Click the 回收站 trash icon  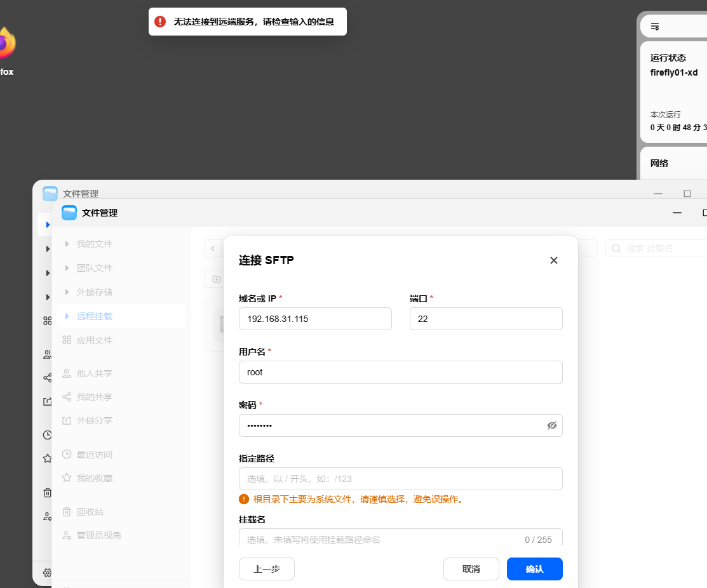click(x=67, y=512)
